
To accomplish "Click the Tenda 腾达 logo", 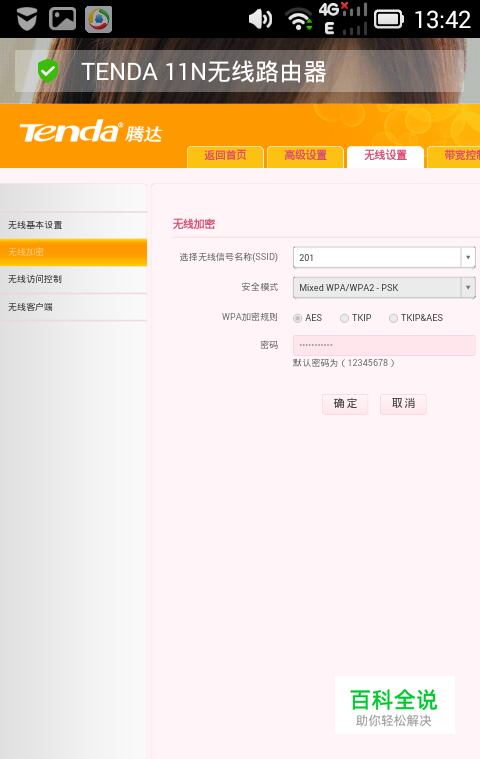I will point(90,132).
